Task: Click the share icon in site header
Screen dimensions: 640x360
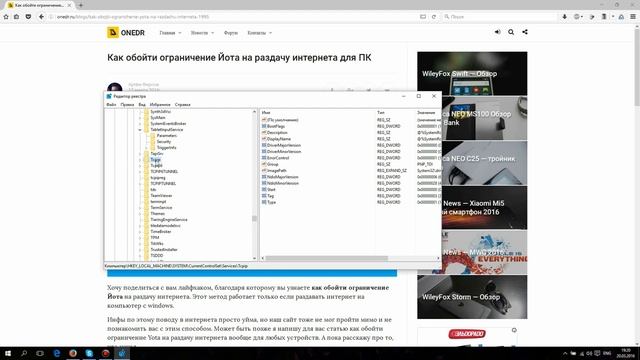Action: tap(525, 32)
